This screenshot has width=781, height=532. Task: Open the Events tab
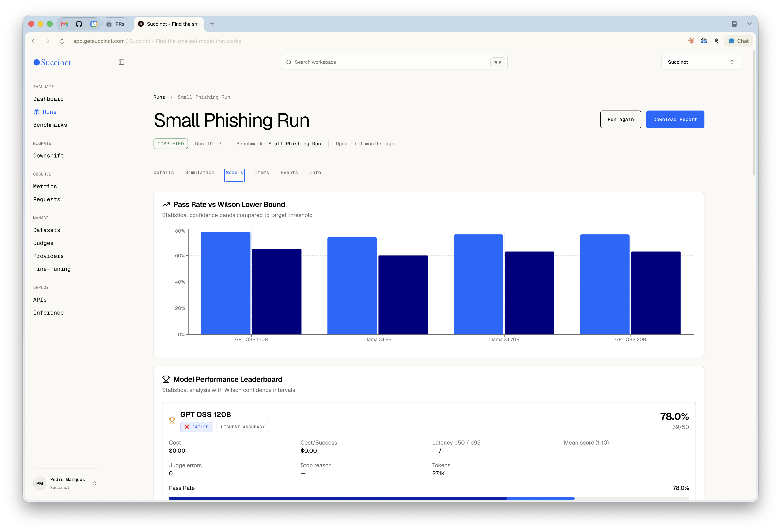coord(289,173)
